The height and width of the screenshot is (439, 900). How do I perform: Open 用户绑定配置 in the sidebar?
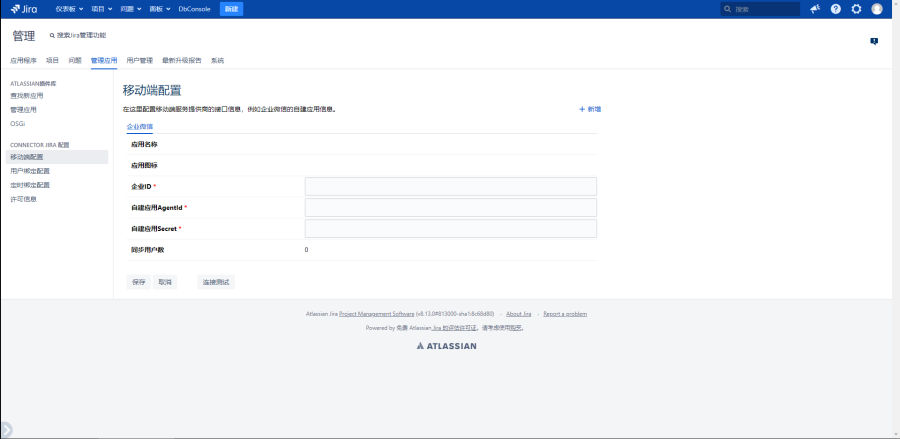click(30, 171)
